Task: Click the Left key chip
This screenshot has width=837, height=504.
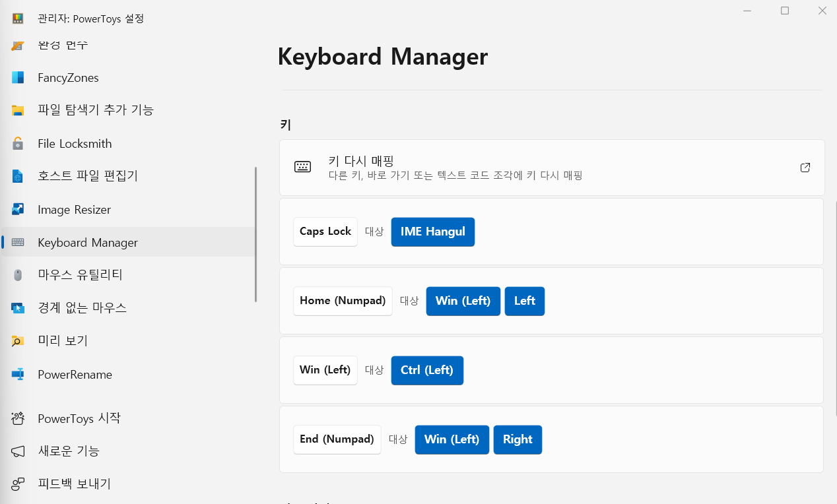Action: tap(525, 301)
